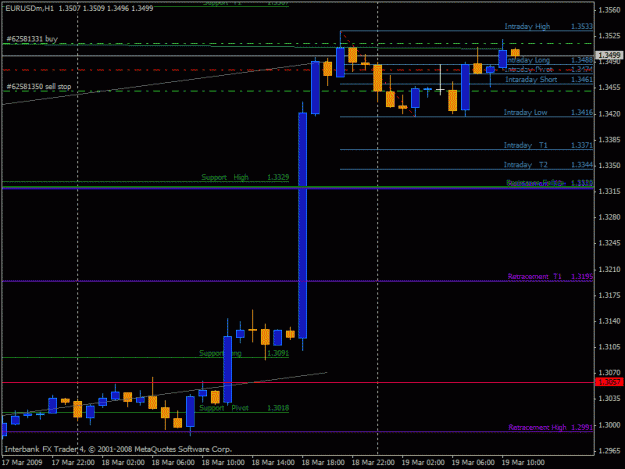Select the #62581331 buy order label
The height and width of the screenshot is (469, 625).
[x=32, y=39]
